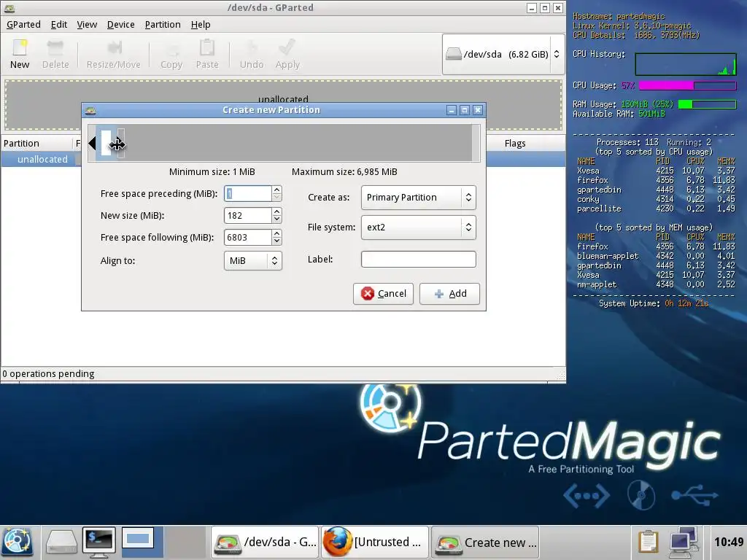The width and height of the screenshot is (747, 560).
Task: Click the network computers tray icon
Action: coord(684,542)
